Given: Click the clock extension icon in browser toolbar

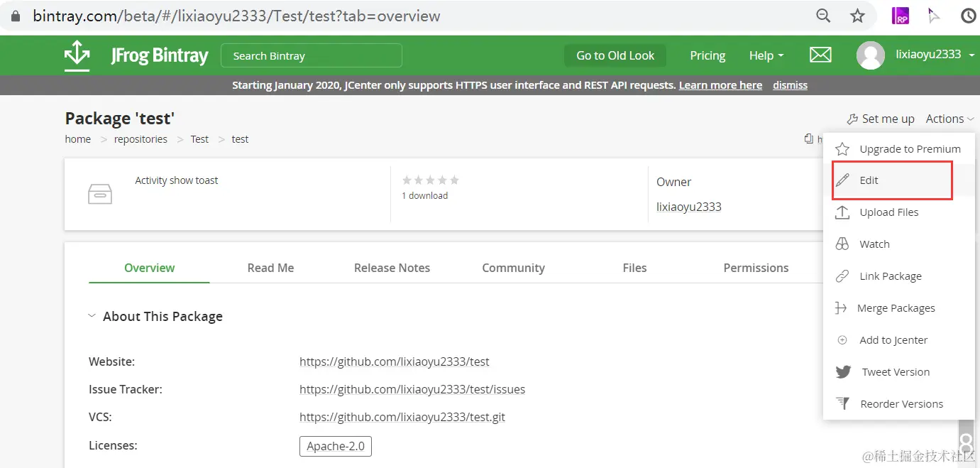Looking at the screenshot, I should tap(968, 16).
